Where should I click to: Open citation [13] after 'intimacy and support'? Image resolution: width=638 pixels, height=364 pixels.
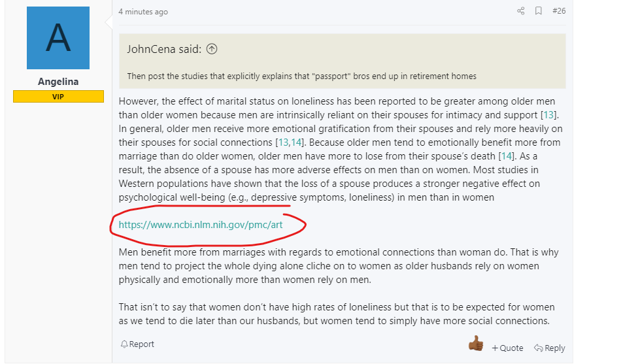[x=548, y=115]
